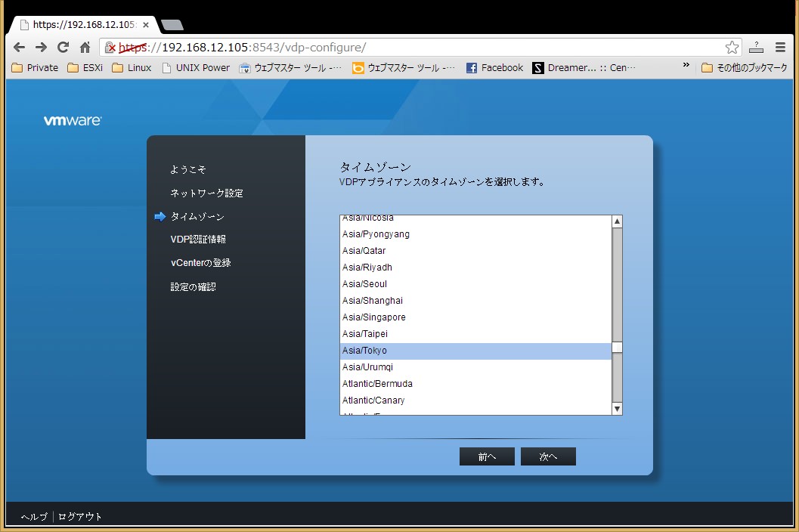Go to the 設定の確認 wizard step
This screenshot has height=532, width=799.
click(x=193, y=287)
